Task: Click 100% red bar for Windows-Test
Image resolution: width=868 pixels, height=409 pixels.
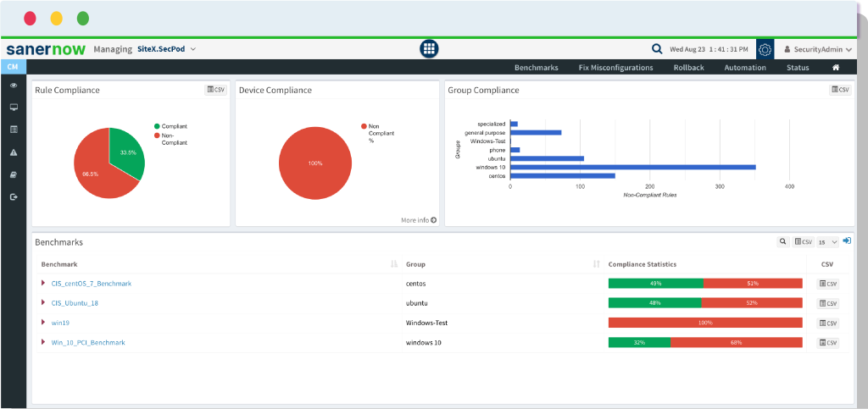Action: tap(705, 323)
